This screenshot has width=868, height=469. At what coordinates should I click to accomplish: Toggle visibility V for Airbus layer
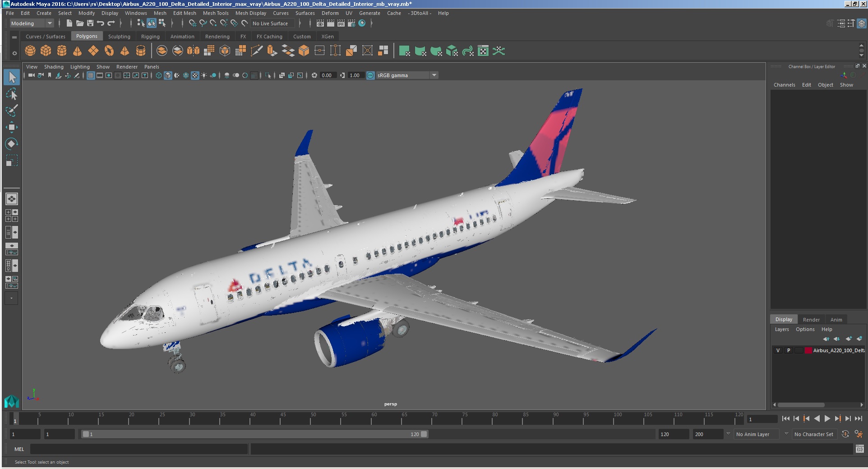(x=778, y=350)
